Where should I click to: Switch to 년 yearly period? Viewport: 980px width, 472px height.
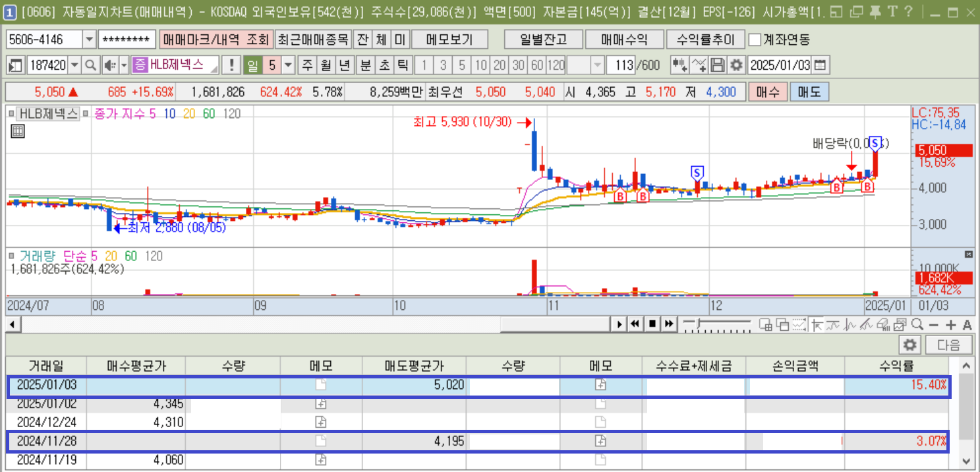pyautogui.click(x=344, y=65)
